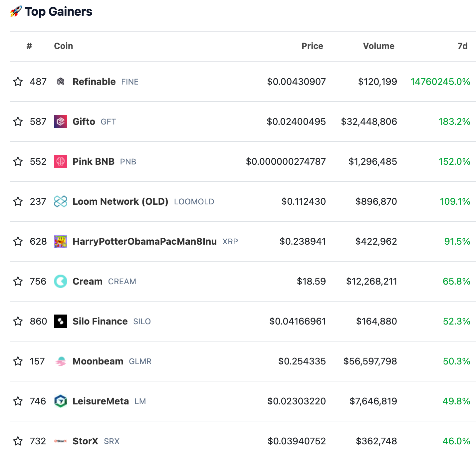The image size is (476, 460).
Task: Click the LeisureMeta coin logo icon
Action: (x=61, y=401)
